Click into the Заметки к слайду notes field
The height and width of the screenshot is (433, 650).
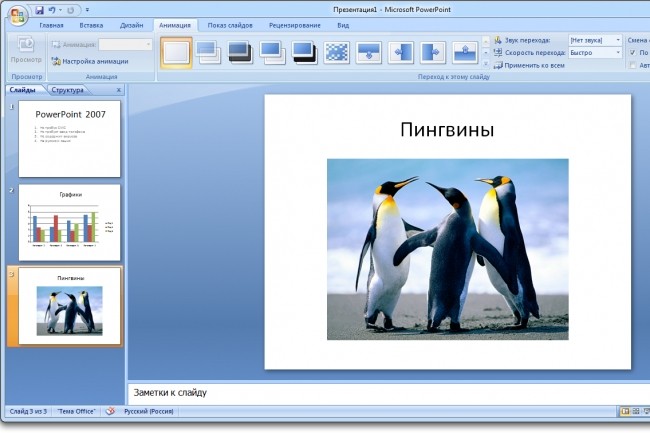389,394
